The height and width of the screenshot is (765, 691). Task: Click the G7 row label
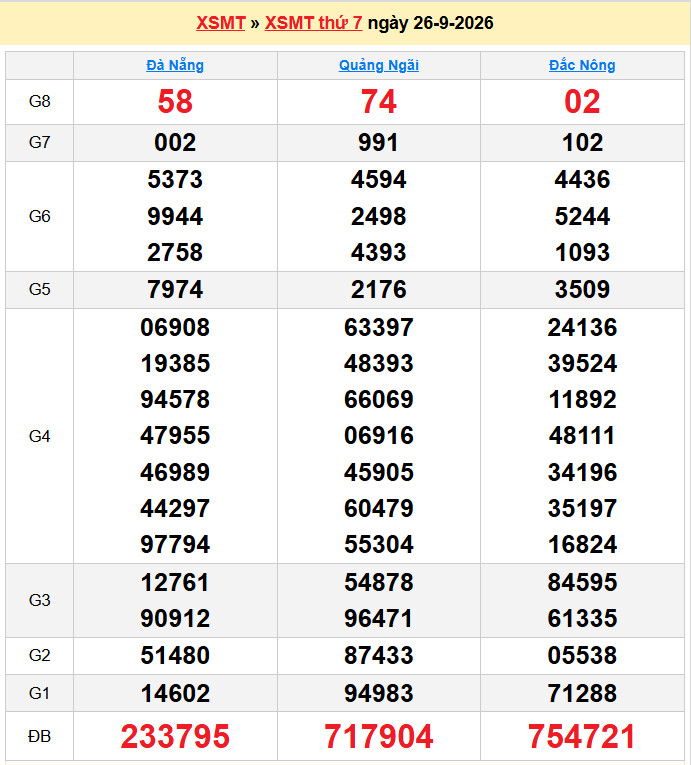(40, 142)
